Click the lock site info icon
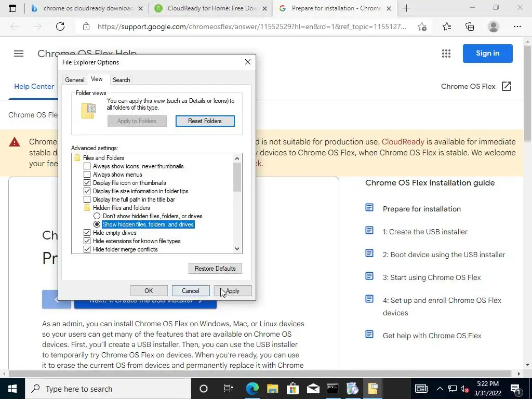Viewport: 532px width, 399px height. (x=86, y=26)
